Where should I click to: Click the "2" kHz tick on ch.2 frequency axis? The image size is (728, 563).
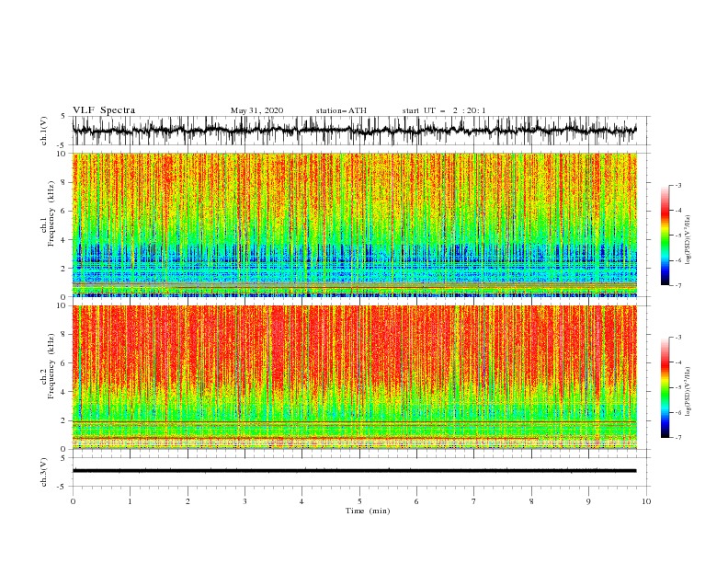pyautogui.click(x=63, y=420)
